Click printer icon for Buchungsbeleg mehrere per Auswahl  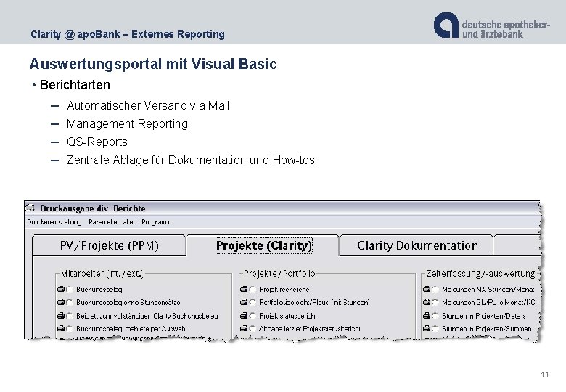pyautogui.click(x=61, y=328)
